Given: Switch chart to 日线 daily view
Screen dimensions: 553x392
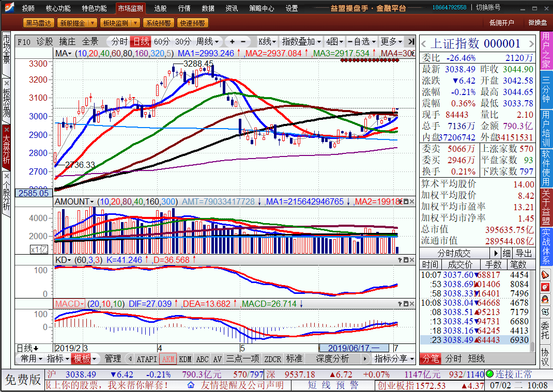Looking at the screenshot, I should [141, 42].
